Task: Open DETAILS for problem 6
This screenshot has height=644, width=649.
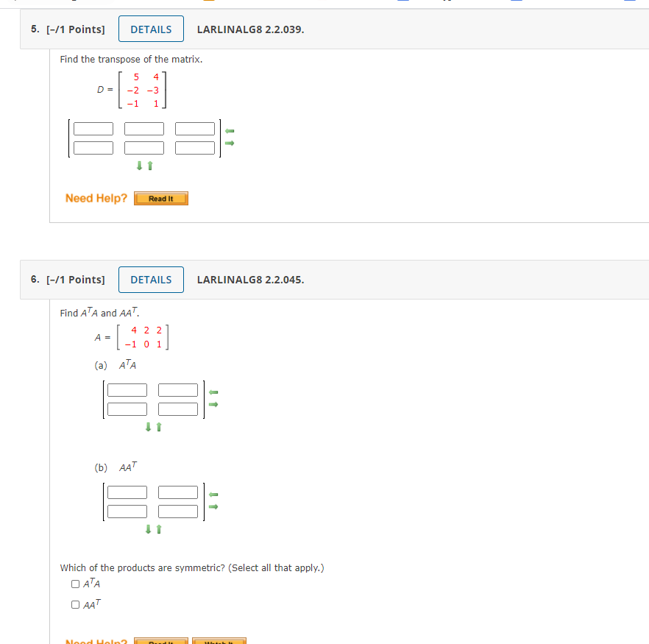Action: (151, 280)
